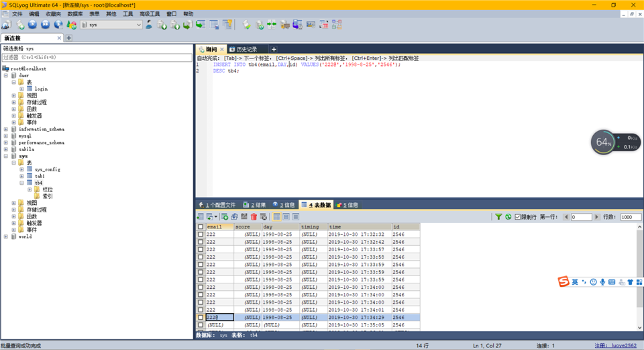Click the Sogou input method S icon
Image resolution: width=644 pixels, height=350 pixels.
[x=563, y=281]
